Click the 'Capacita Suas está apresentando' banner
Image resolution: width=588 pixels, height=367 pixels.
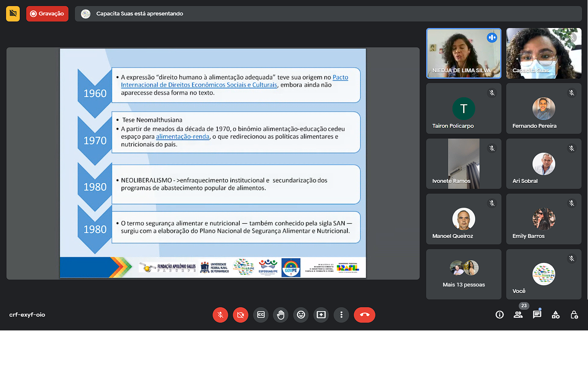click(139, 14)
